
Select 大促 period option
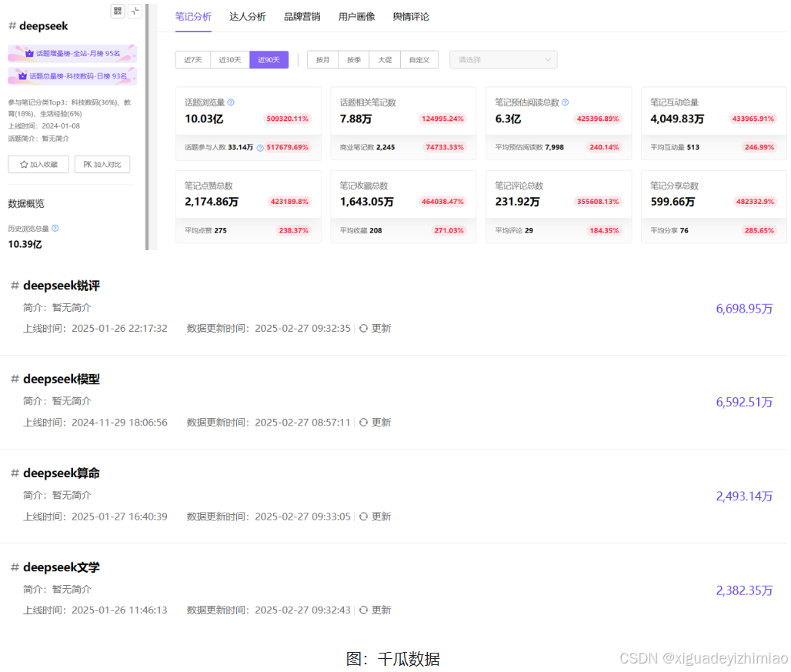(385, 60)
